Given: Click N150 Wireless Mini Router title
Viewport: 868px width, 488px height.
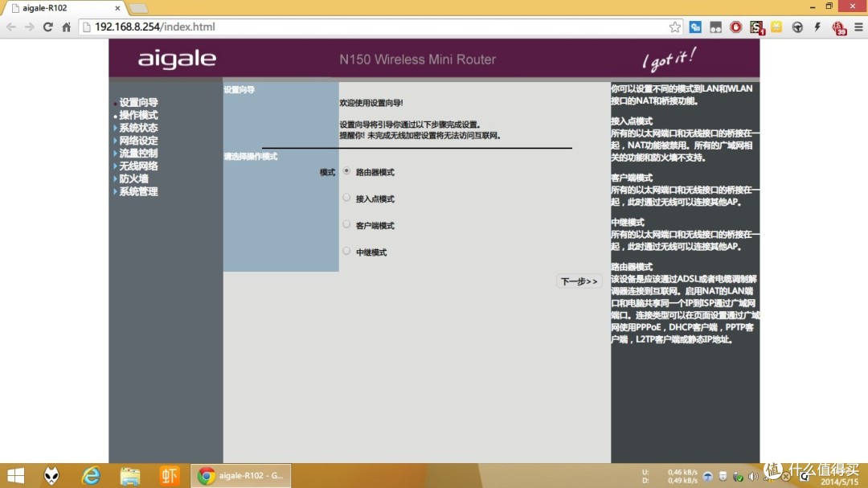Looking at the screenshot, I should pos(417,59).
